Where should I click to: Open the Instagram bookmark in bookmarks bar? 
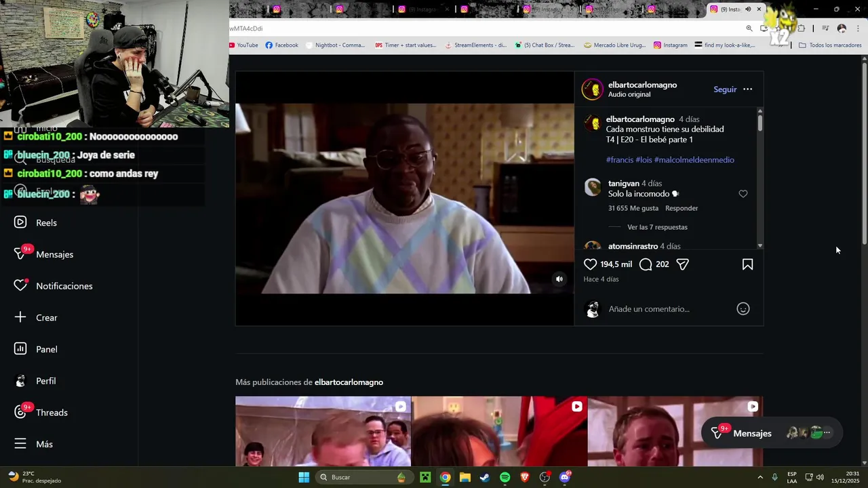tap(670, 45)
